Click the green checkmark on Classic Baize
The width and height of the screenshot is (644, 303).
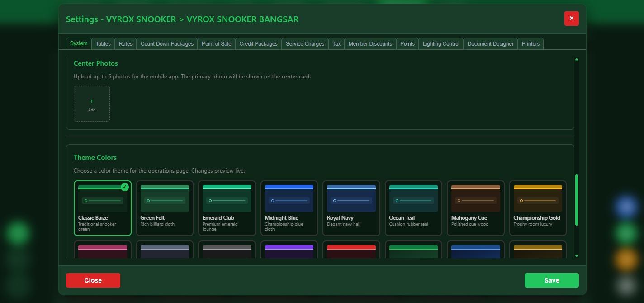[x=125, y=187]
